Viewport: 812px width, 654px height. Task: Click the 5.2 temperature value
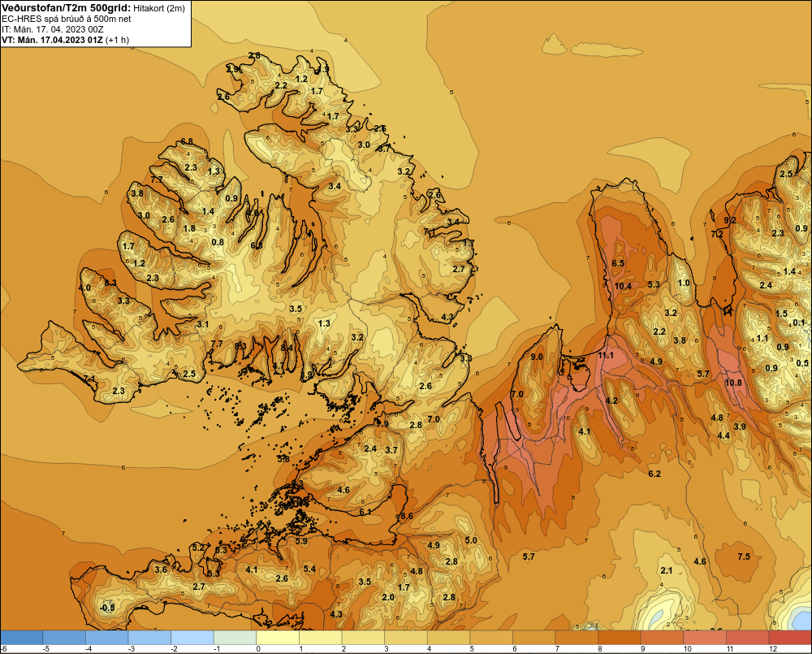coord(198,548)
